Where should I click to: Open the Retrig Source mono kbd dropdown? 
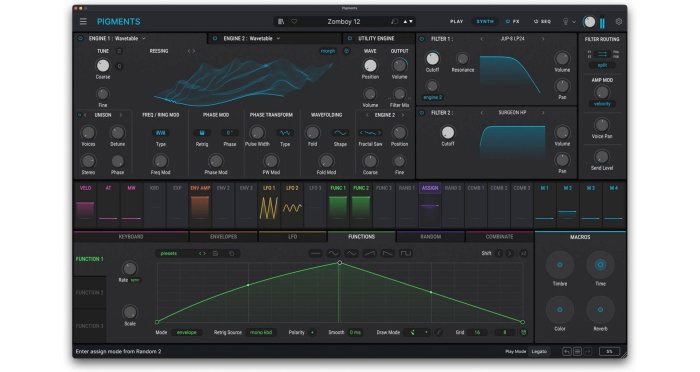click(261, 332)
